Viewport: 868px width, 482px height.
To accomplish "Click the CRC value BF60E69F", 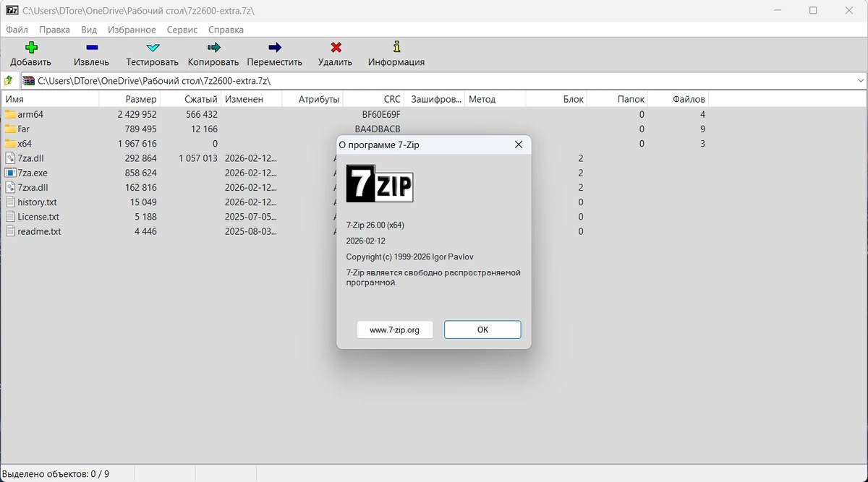I will [381, 114].
